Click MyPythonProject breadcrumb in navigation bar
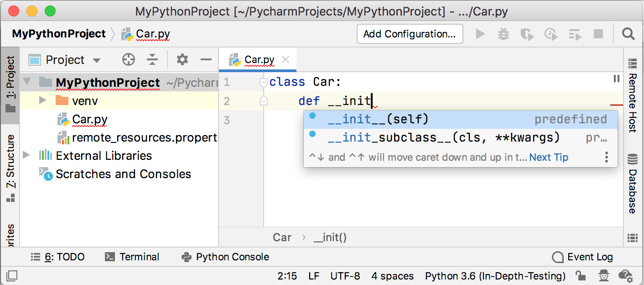Screen dimensions: 644x285 pos(59,34)
